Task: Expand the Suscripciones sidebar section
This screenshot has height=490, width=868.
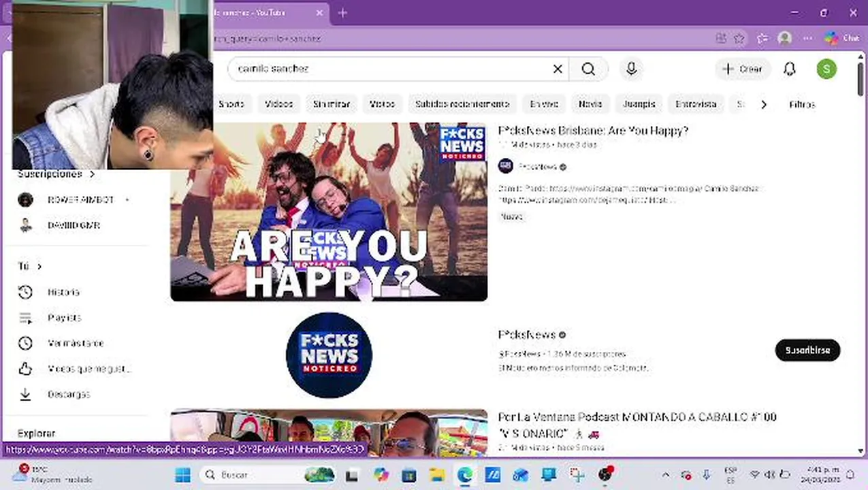Action: [56, 174]
